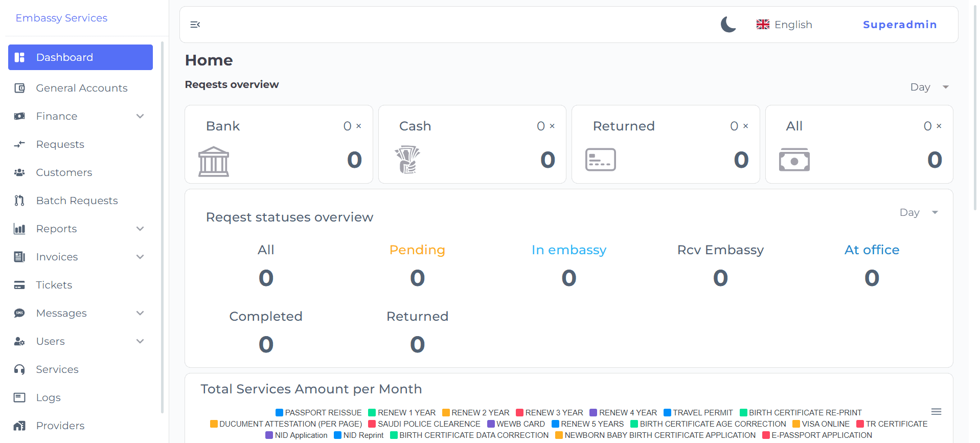Click the Invoices document icon
The image size is (980, 443).
point(19,257)
